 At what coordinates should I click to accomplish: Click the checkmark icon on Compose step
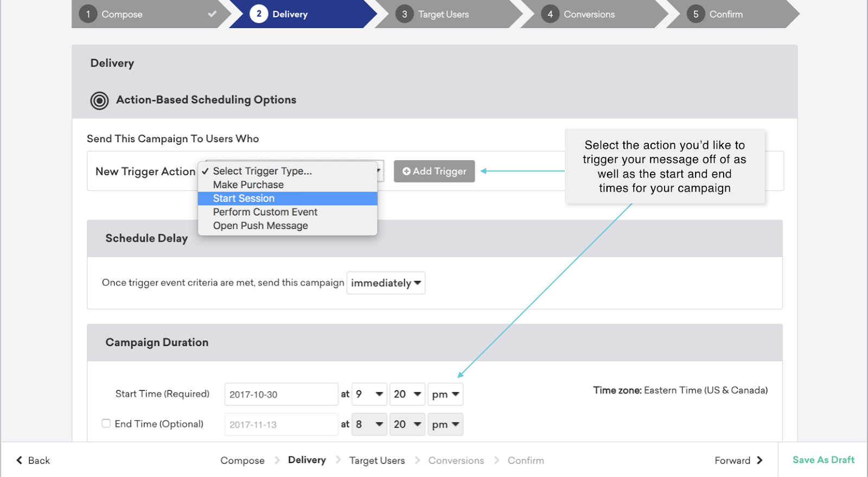pyautogui.click(x=212, y=14)
